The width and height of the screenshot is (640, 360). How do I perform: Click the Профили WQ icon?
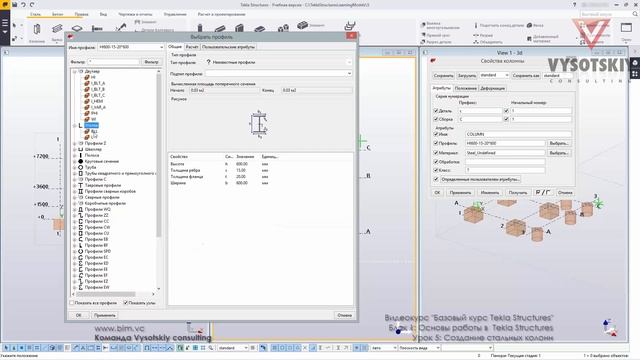pos(81,209)
